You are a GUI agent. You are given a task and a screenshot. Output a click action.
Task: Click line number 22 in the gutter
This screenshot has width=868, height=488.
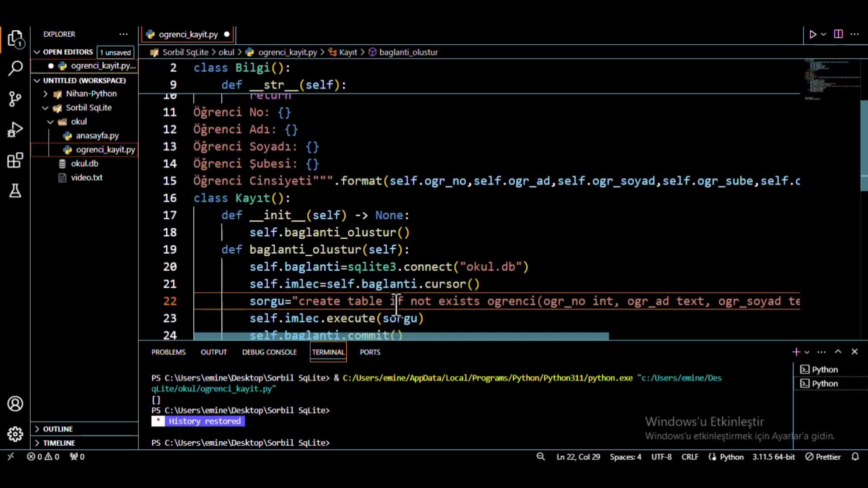[170, 301]
